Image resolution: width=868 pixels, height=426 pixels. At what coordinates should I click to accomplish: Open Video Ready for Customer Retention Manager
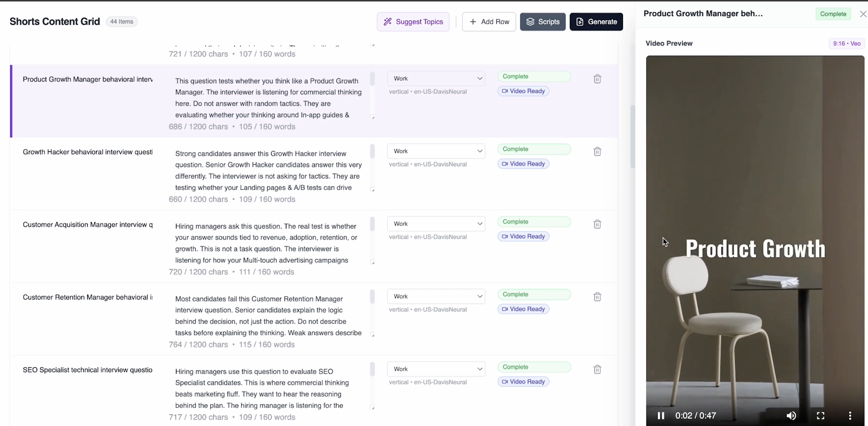point(523,309)
